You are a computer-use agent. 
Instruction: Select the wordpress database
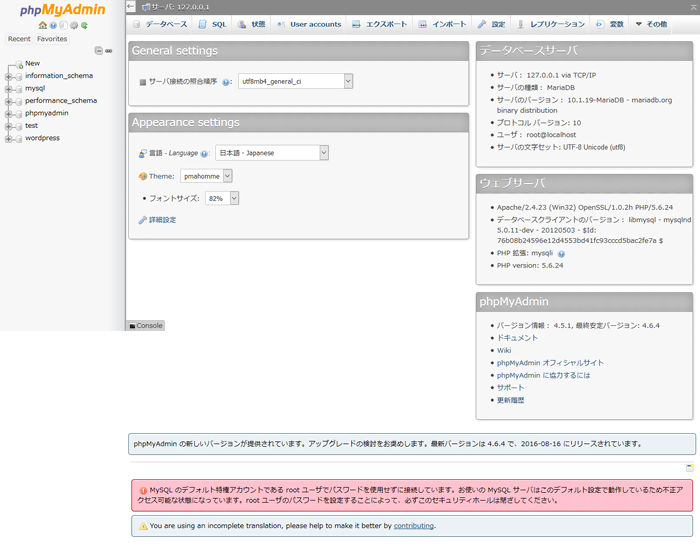[x=42, y=138]
